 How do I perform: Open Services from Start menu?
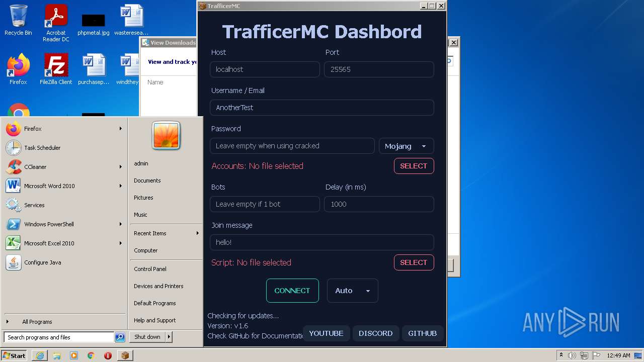pyautogui.click(x=64, y=205)
